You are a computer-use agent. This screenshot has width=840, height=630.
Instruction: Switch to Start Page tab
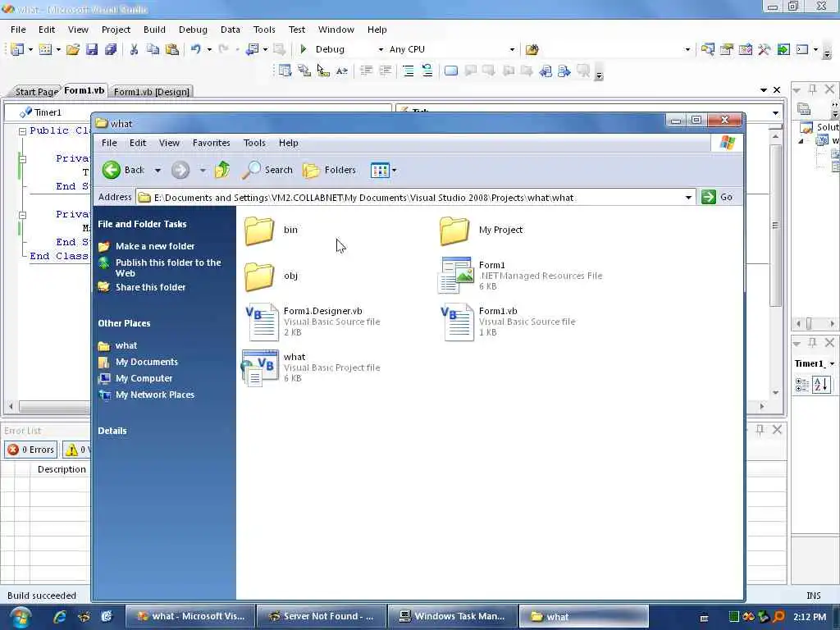point(36,92)
